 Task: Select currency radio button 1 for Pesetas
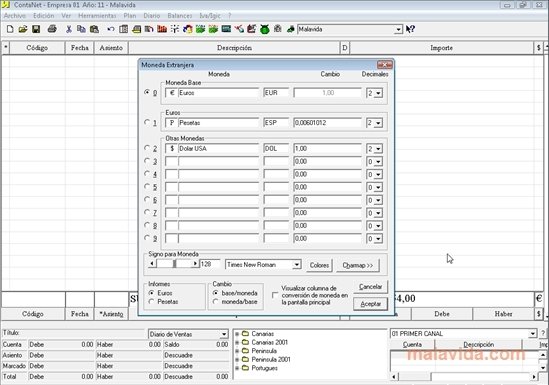(147, 122)
